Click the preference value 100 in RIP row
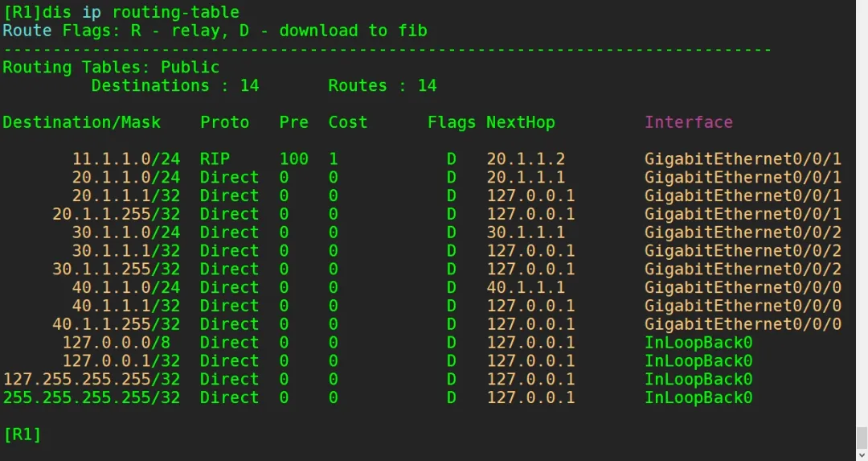 (x=293, y=159)
